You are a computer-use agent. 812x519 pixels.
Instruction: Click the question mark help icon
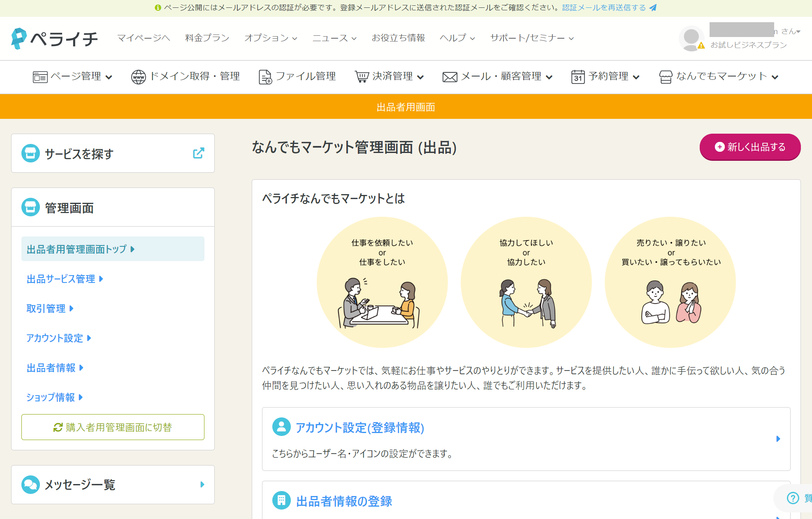point(793,498)
